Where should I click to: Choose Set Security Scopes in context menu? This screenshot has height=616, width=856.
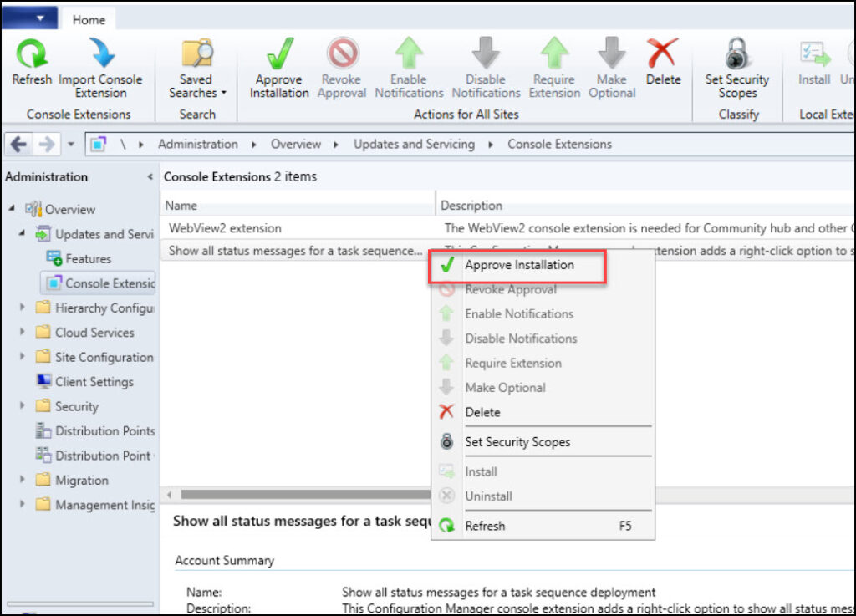(543, 442)
